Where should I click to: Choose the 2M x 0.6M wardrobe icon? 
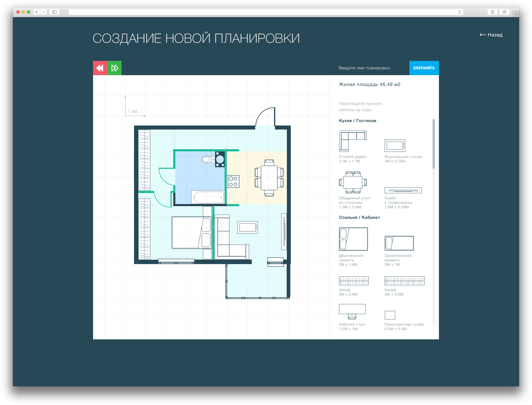354,281
